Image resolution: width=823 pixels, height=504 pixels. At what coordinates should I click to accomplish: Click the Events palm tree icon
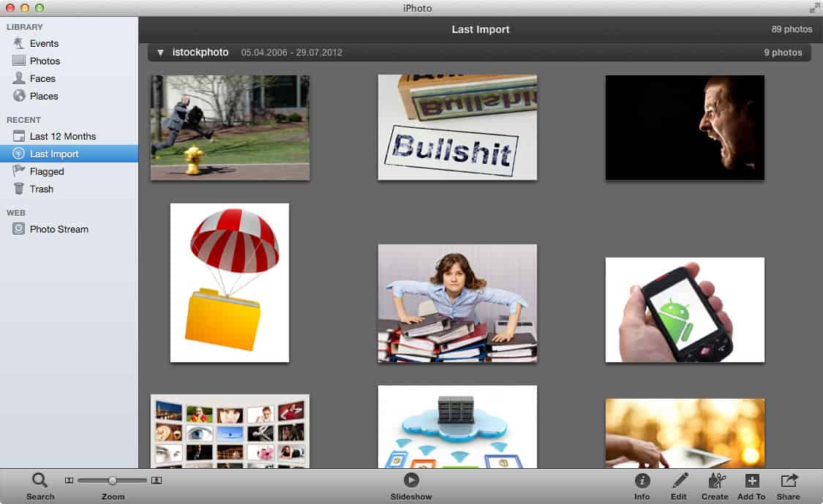pyautogui.click(x=19, y=43)
